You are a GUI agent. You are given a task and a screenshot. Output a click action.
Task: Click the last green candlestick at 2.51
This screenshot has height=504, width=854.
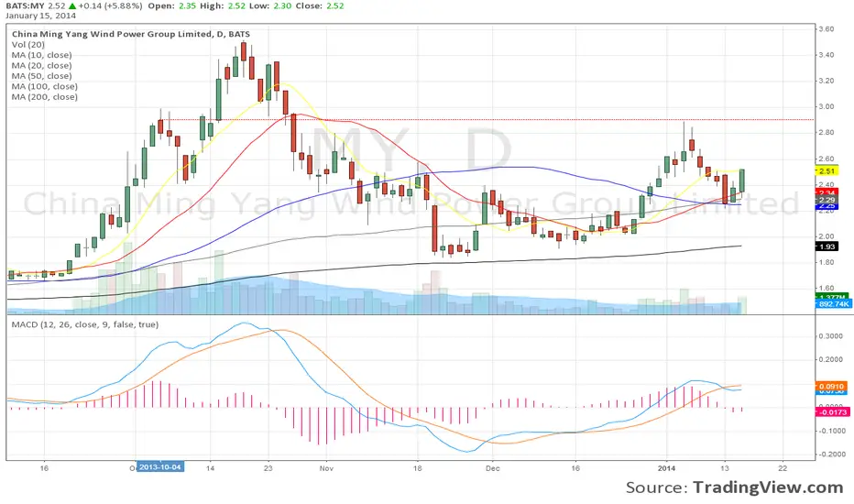[x=741, y=181]
